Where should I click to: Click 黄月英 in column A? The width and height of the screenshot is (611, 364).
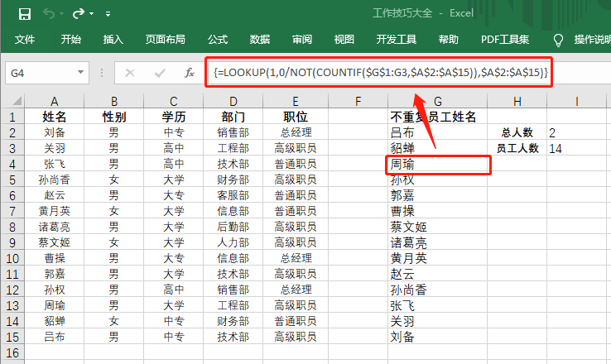[x=54, y=211]
